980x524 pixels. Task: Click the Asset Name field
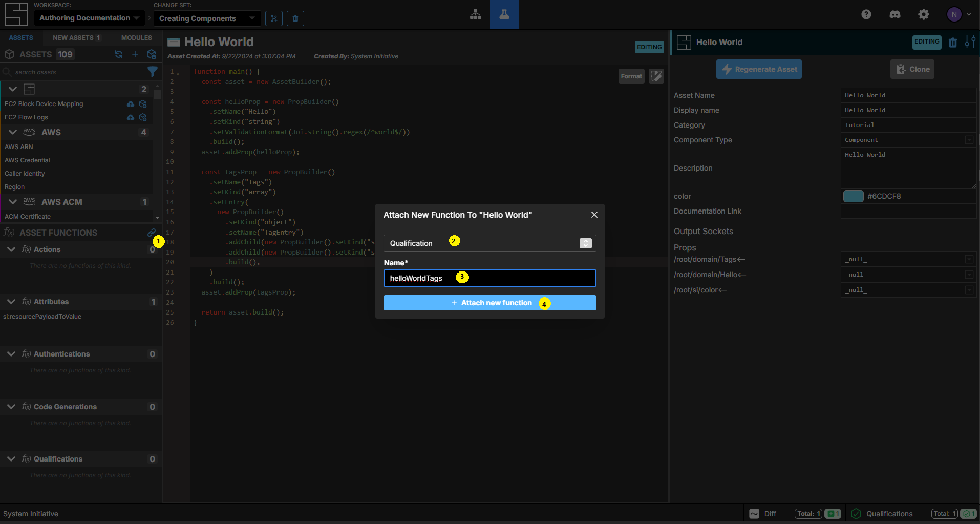908,95
